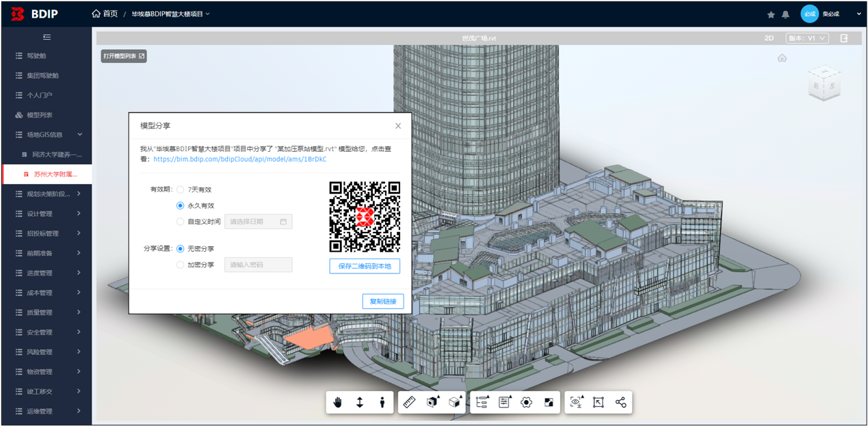Open the viewpoint eye save tool
Viewport: 868px width, 426px height.
[577, 403]
